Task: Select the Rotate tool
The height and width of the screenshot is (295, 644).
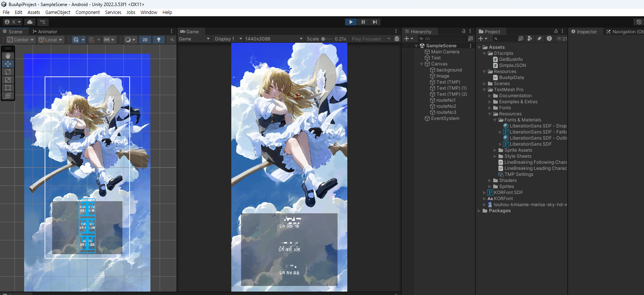Action: tap(8, 72)
